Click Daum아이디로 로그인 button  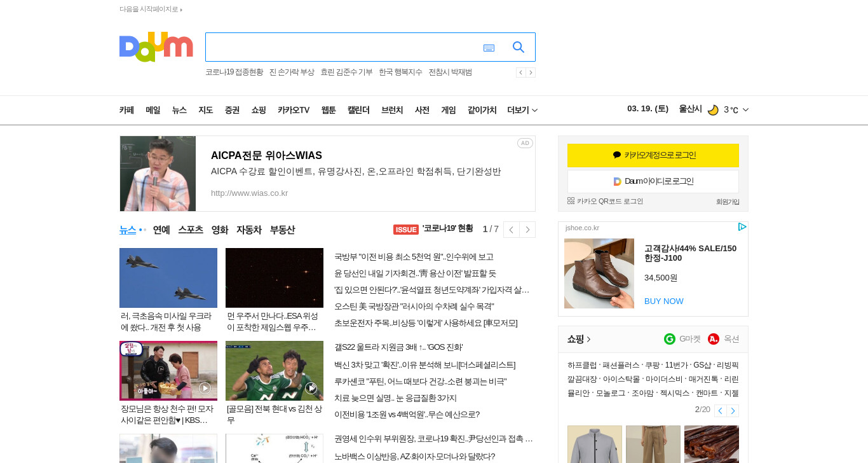pos(653,181)
